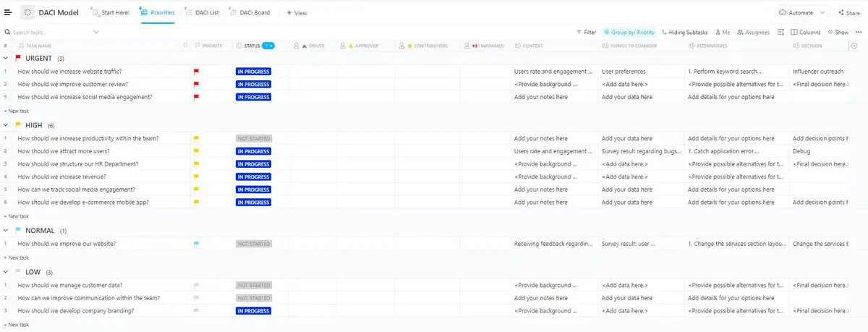
Task: Open the hamburger sidebar menu
Action: pos(8,12)
